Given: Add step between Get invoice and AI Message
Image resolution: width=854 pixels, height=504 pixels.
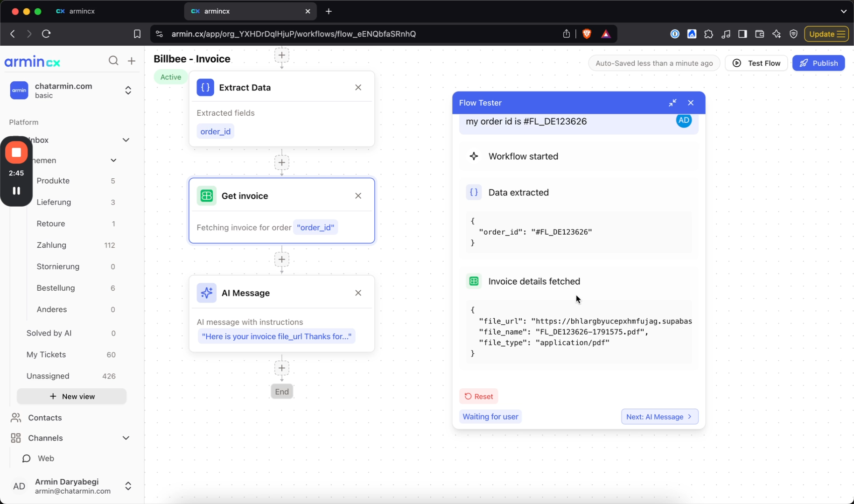Looking at the screenshot, I should pos(282,259).
